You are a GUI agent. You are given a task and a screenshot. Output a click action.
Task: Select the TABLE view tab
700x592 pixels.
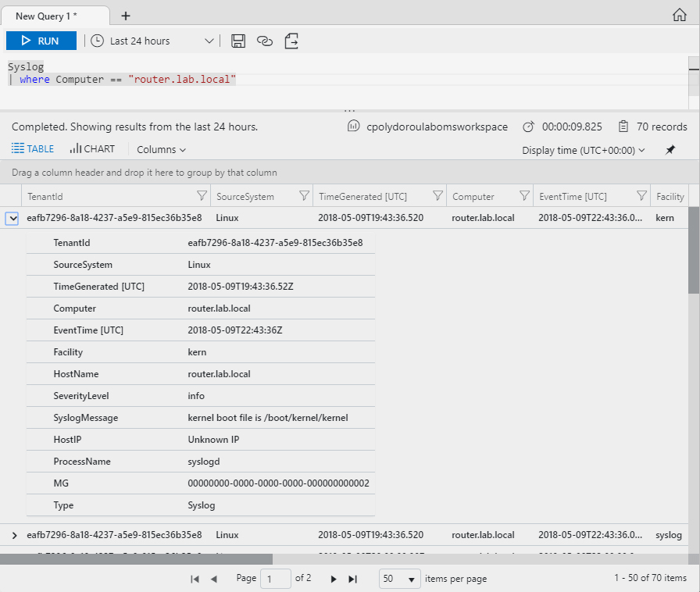click(x=32, y=148)
